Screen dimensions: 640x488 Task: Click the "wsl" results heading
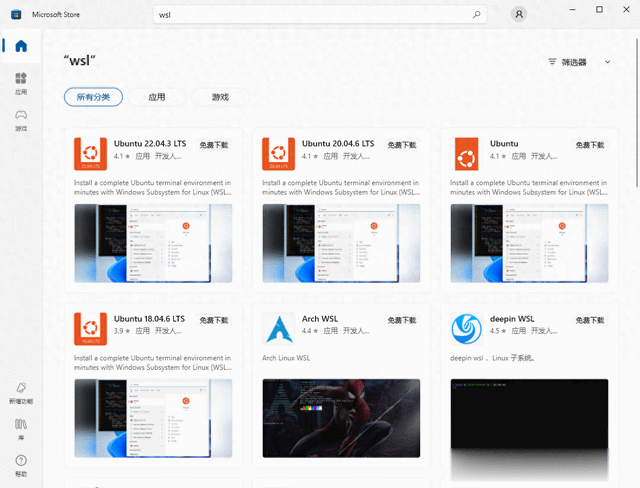pyautogui.click(x=80, y=60)
